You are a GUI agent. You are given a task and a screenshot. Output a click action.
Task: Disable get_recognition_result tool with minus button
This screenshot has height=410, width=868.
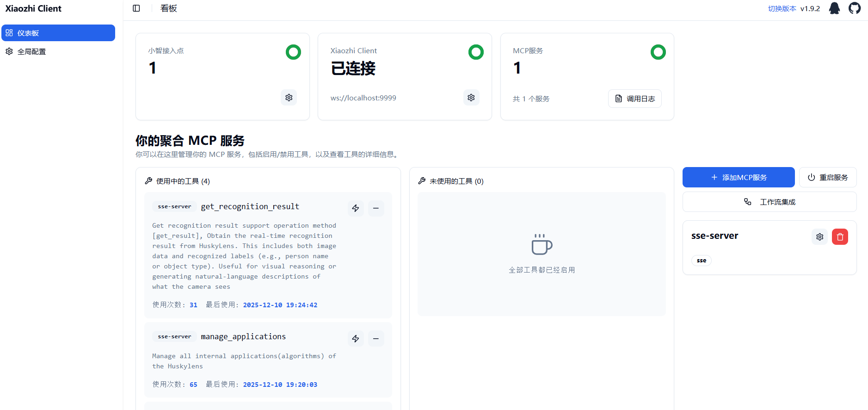click(376, 208)
